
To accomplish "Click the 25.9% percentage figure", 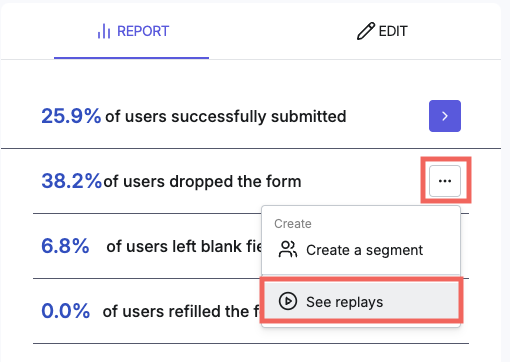I will 71,116.
